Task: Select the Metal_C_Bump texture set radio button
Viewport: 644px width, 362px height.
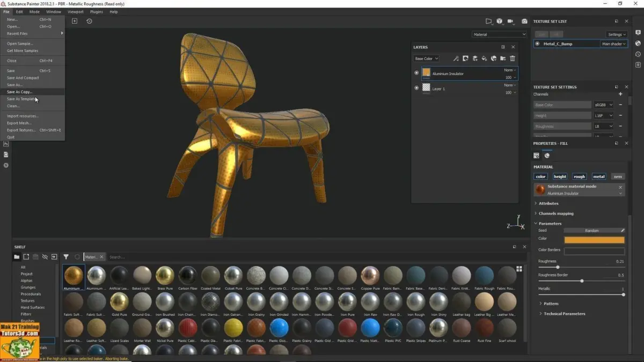Action: click(x=538, y=43)
